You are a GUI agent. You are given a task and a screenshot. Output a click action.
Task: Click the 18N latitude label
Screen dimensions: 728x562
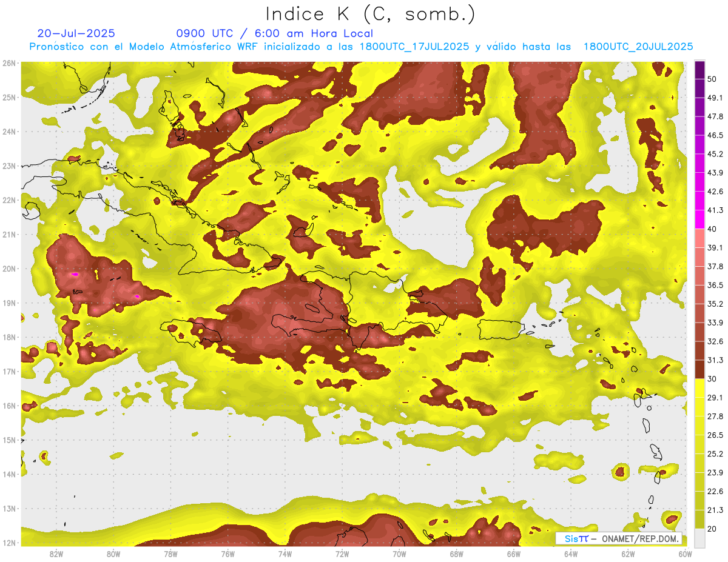[x=9, y=337]
